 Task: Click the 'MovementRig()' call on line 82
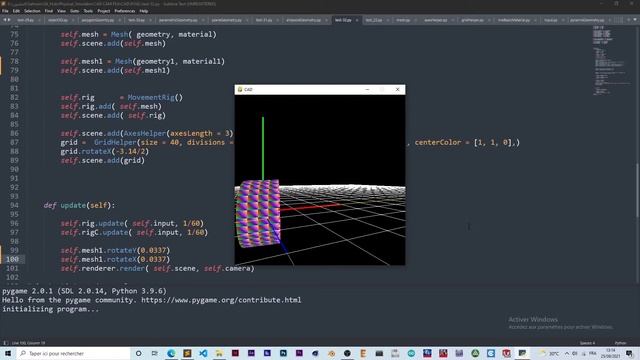(155, 98)
